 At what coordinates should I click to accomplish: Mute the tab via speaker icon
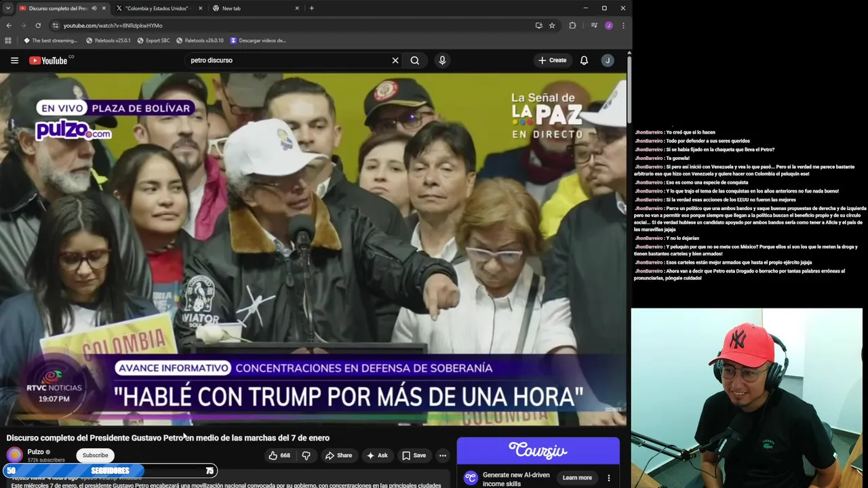[x=94, y=8]
